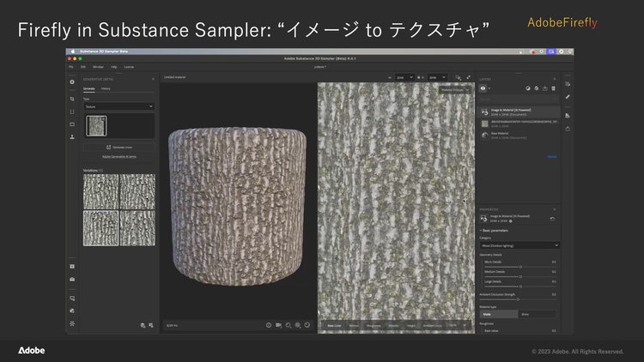Click the right icon at Generative panel bottom

[151, 325]
